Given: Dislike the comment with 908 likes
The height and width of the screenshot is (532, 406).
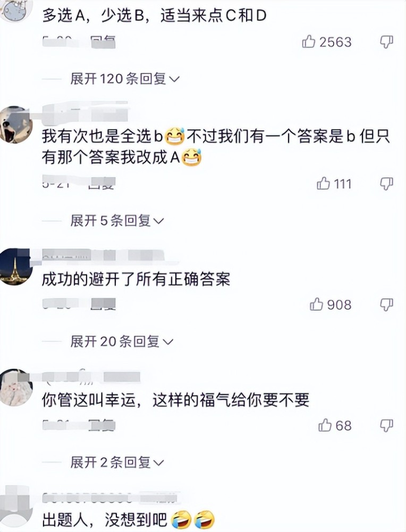Looking at the screenshot, I should pyautogui.click(x=386, y=305).
